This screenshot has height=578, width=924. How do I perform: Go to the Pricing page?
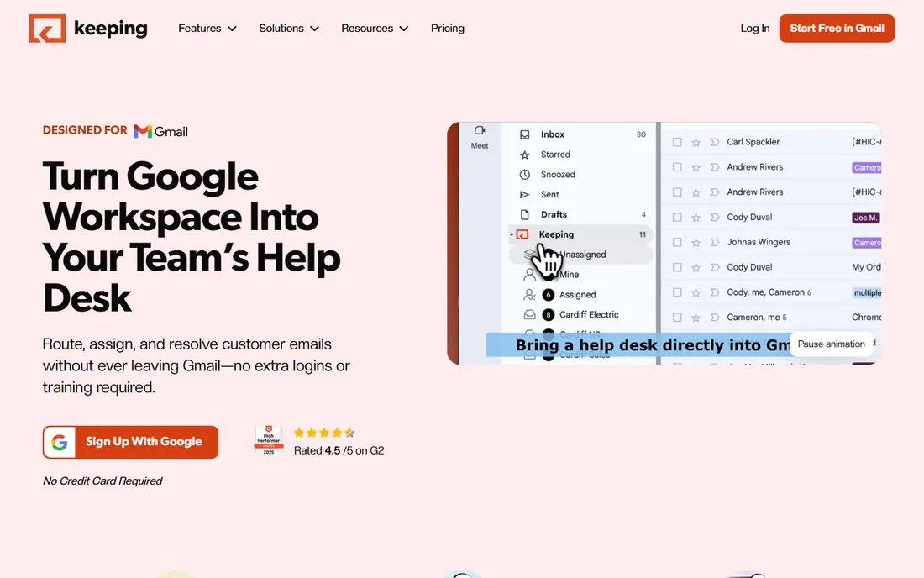[x=447, y=29]
